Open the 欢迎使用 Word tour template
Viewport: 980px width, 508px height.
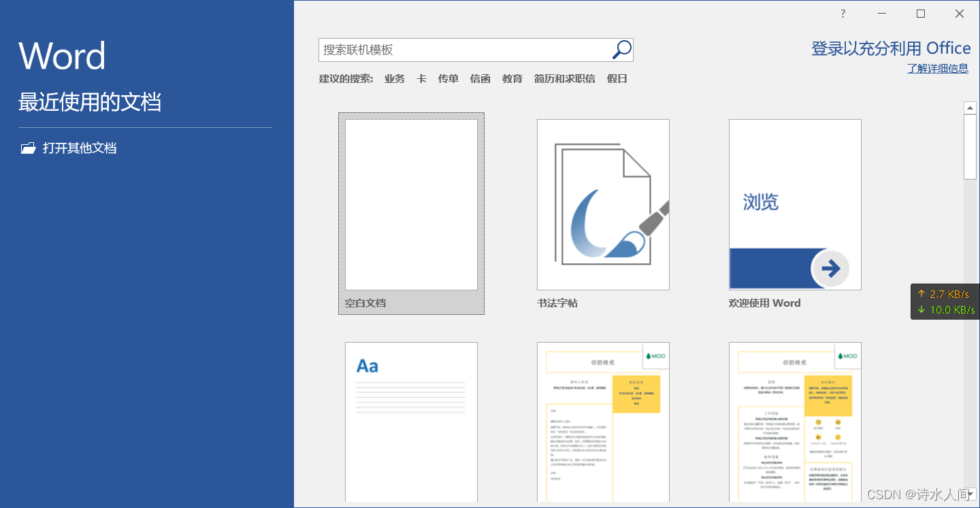[795, 204]
